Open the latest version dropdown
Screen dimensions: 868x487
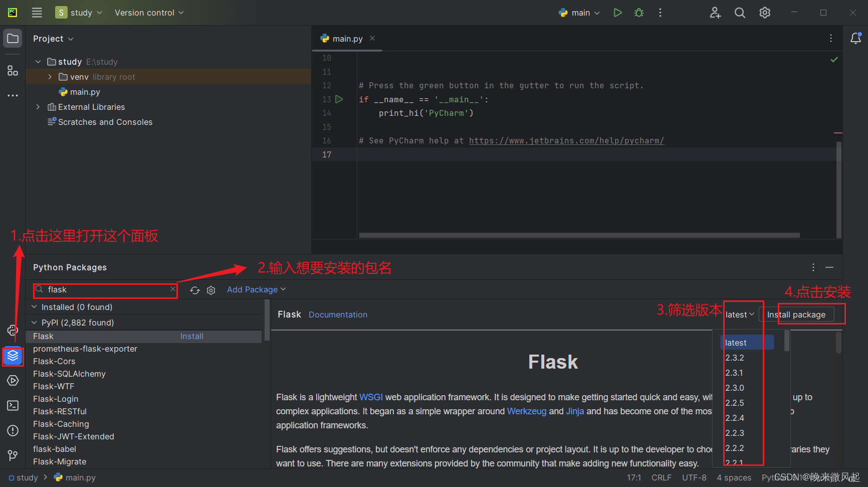[740, 314]
